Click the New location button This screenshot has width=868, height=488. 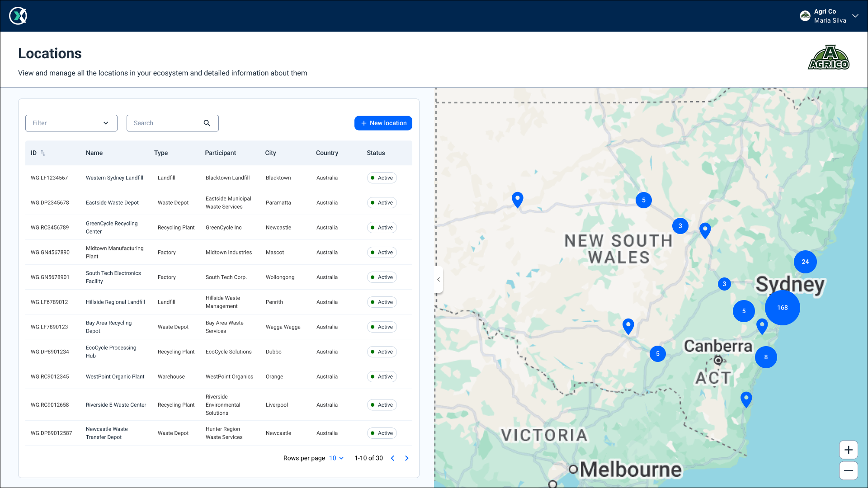[x=383, y=123]
